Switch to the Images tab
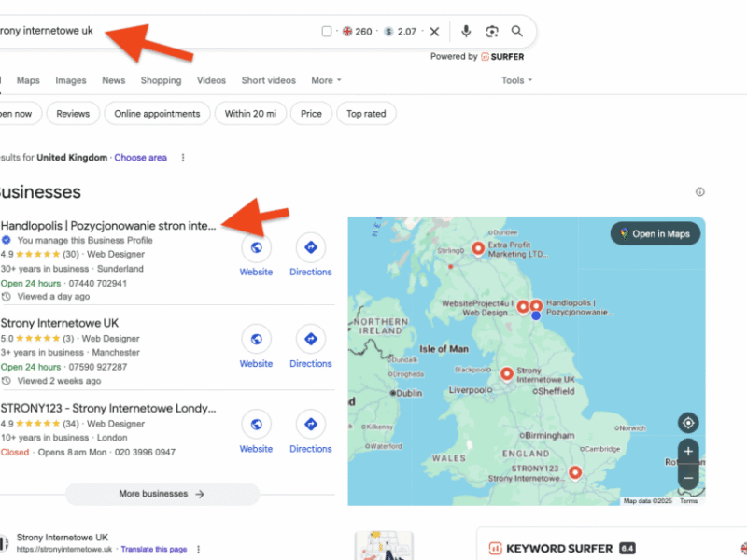This screenshot has height=560, width=747. 70,80
